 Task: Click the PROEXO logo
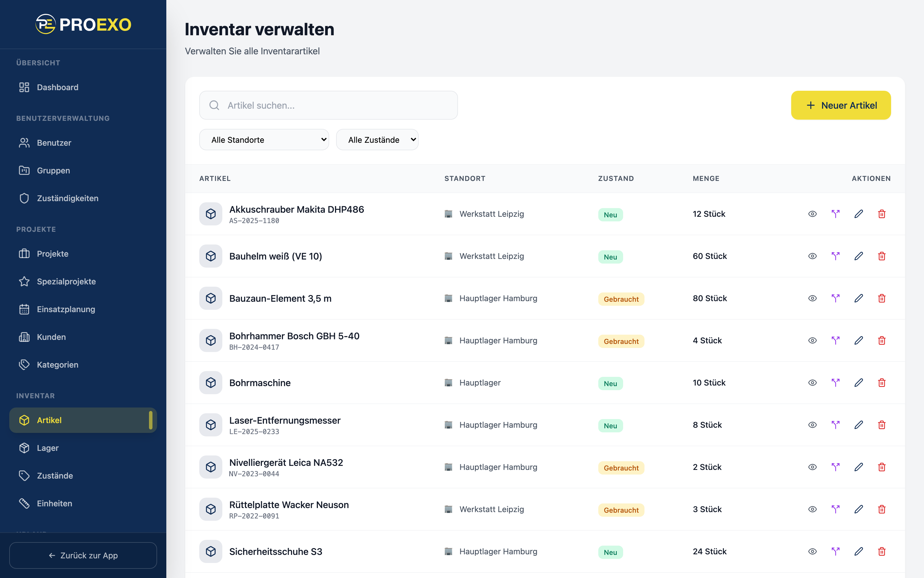[83, 25]
